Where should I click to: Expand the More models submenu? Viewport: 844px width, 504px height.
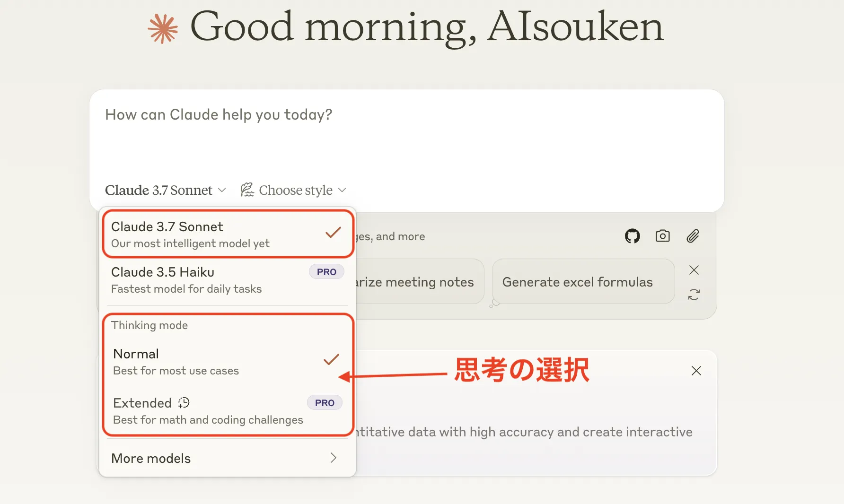coord(227,458)
